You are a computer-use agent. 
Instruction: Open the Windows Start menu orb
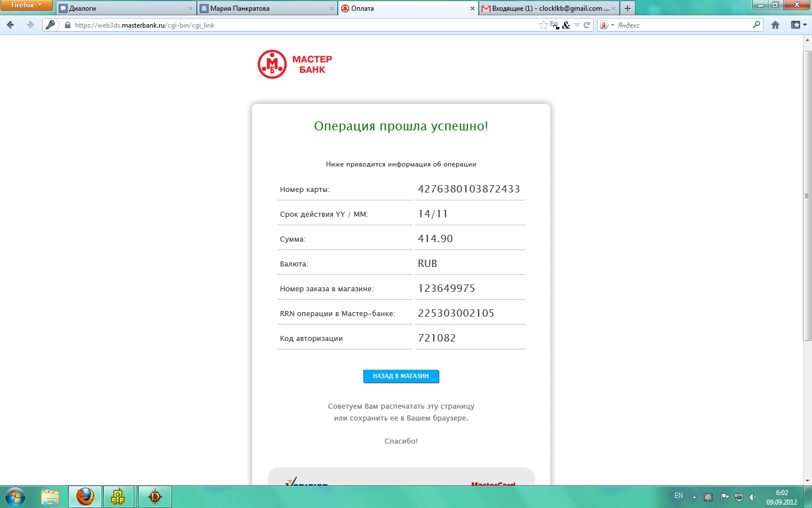(15, 497)
